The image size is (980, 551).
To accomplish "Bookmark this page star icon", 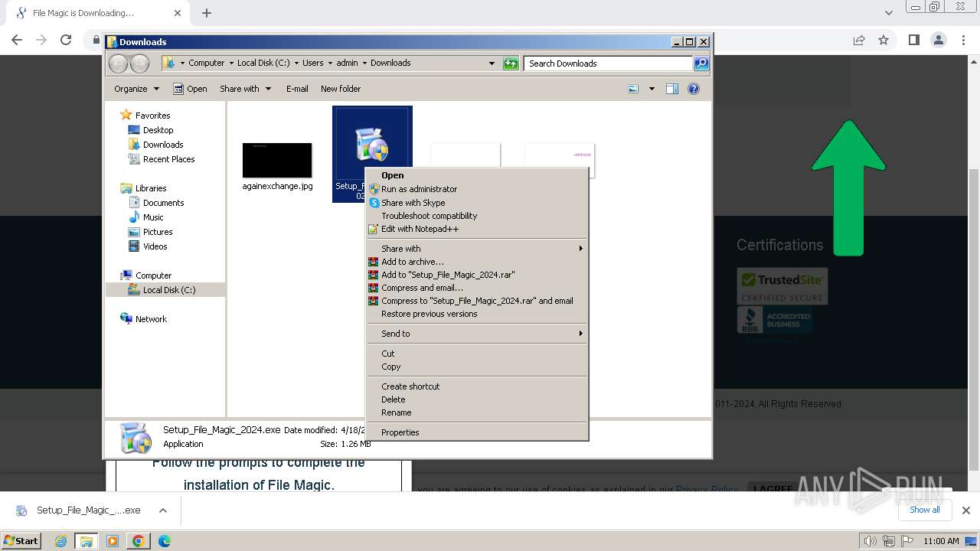I will pos(884,40).
